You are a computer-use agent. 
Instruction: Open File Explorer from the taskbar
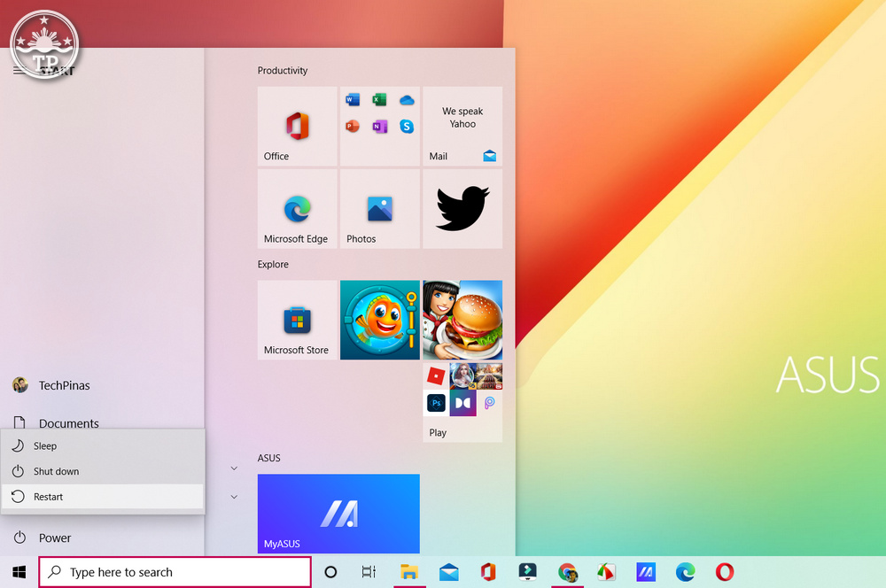[409, 572]
